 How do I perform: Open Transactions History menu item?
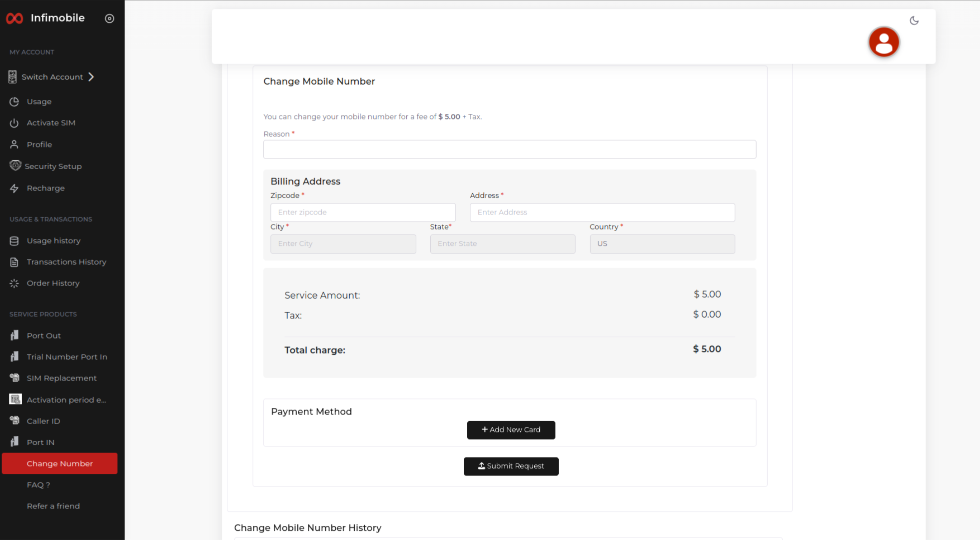tap(66, 262)
